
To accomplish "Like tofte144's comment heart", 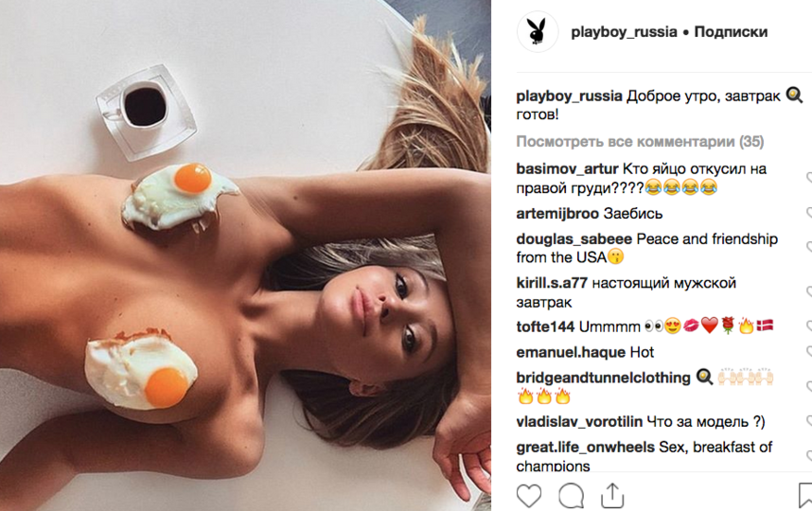I will tap(809, 326).
